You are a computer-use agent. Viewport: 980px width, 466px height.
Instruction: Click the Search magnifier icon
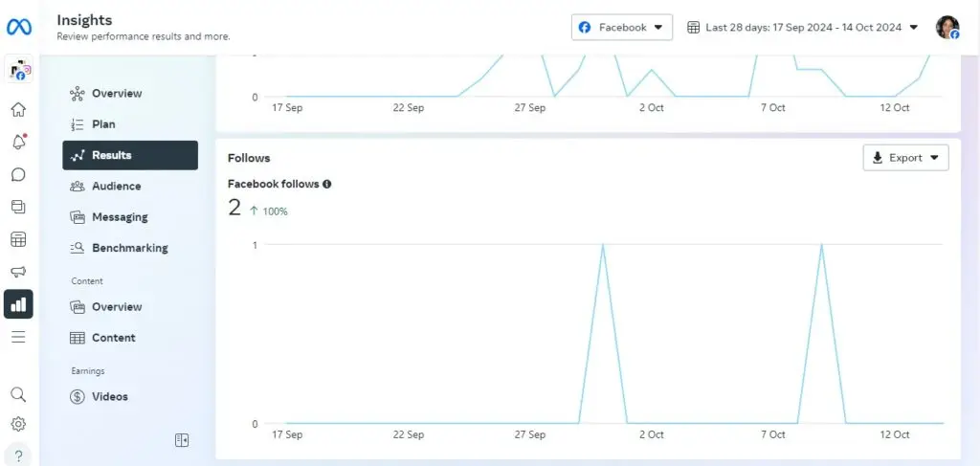[x=18, y=394]
